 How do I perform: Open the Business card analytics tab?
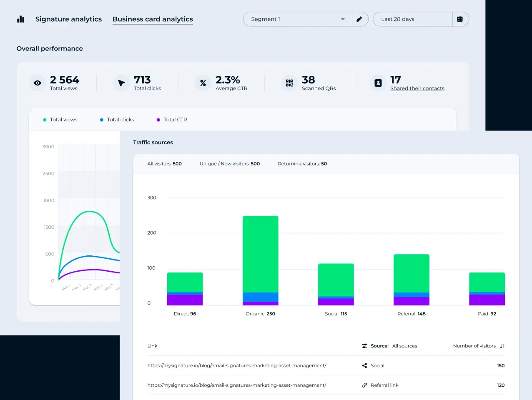coord(153,19)
